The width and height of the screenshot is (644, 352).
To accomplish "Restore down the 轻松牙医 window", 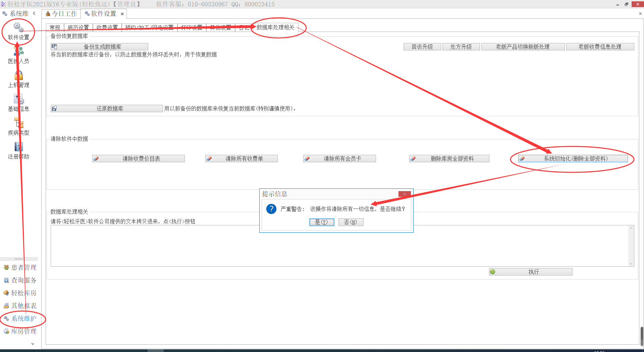I will coord(626,4).
